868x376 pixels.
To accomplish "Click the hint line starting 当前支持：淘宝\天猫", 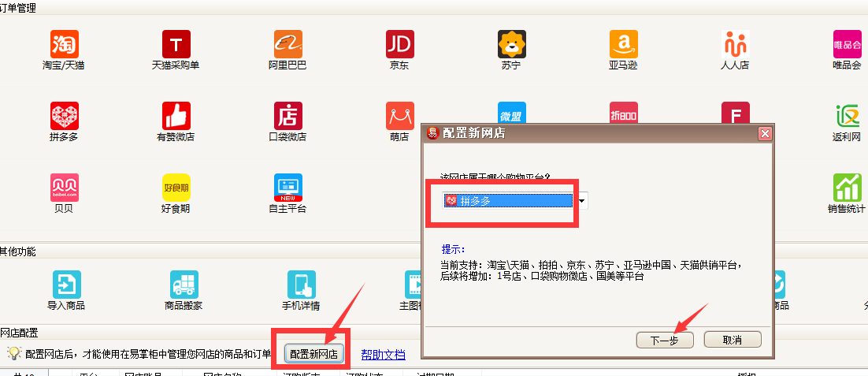I will 592,265.
